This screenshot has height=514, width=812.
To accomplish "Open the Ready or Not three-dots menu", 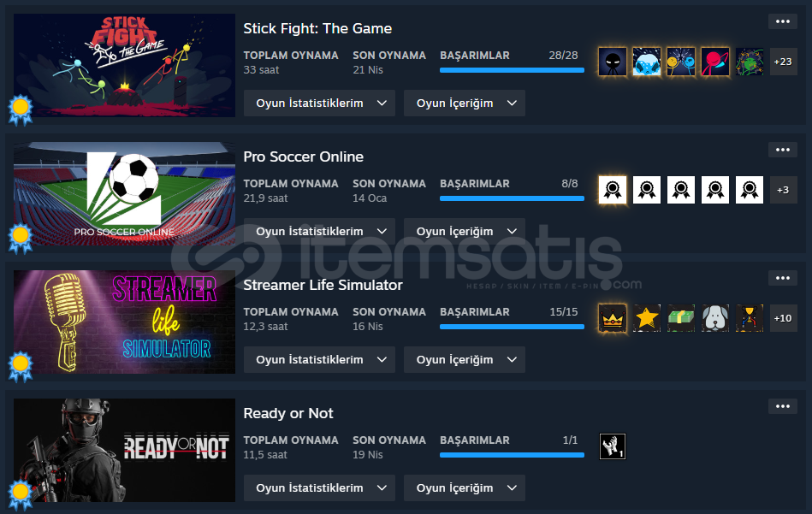I will [783, 406].
